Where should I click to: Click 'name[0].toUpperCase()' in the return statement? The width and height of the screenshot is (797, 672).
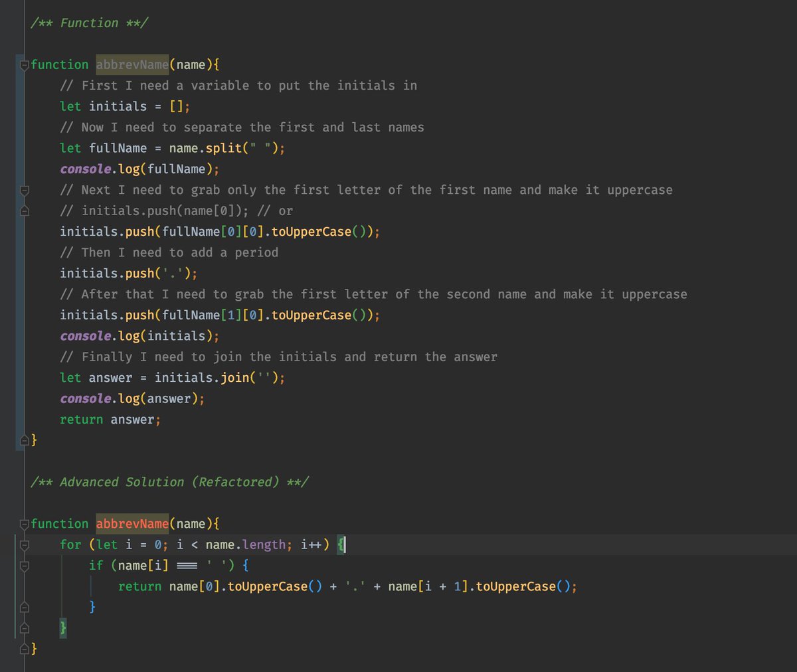246,587
